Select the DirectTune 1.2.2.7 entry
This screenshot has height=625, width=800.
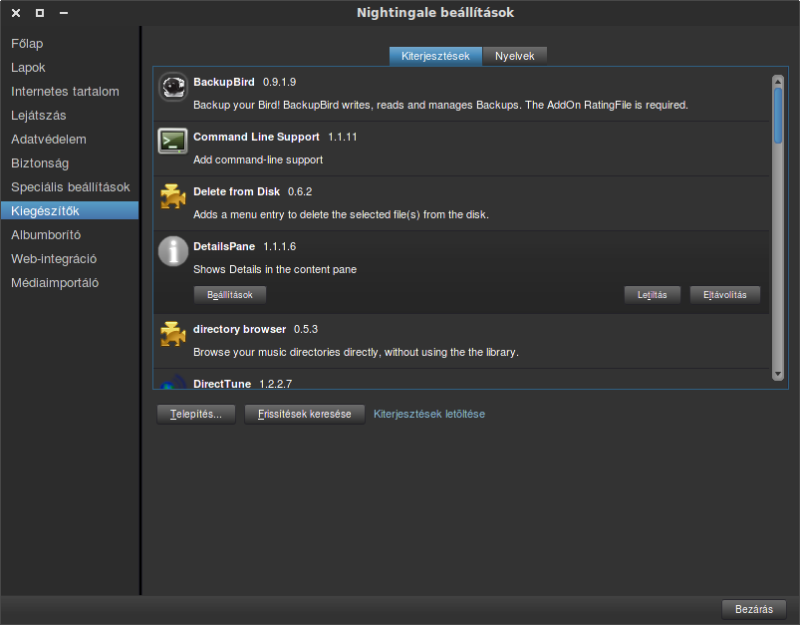coord(462,379)
